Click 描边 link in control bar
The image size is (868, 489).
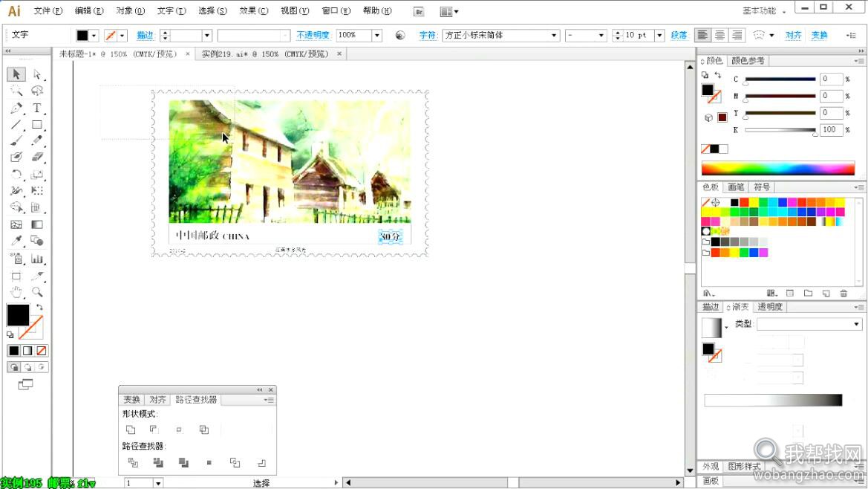pos(145,35)
